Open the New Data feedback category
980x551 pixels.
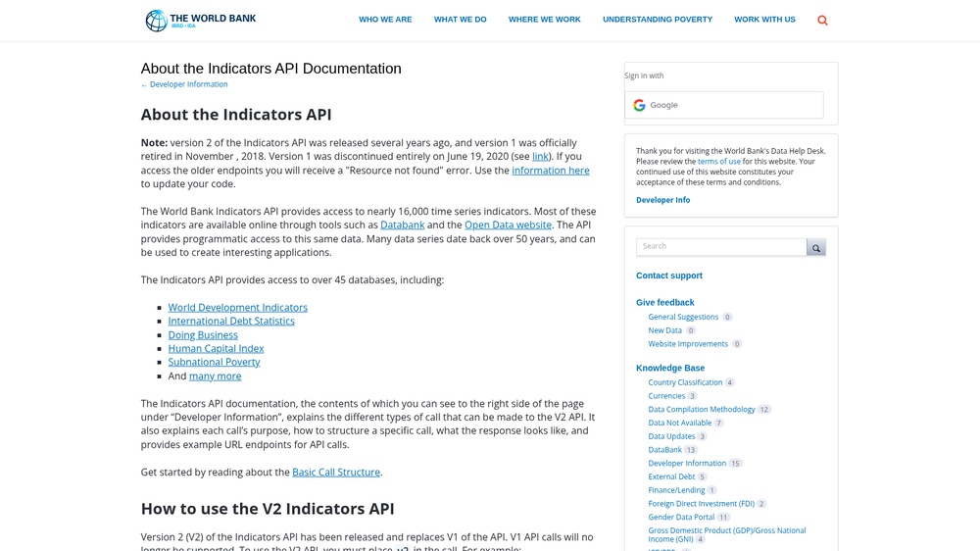click(665, 330)
